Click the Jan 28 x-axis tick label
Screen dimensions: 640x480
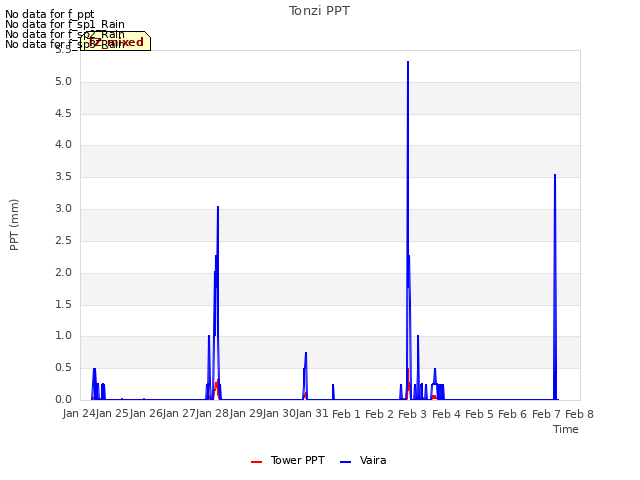point(212,414)
